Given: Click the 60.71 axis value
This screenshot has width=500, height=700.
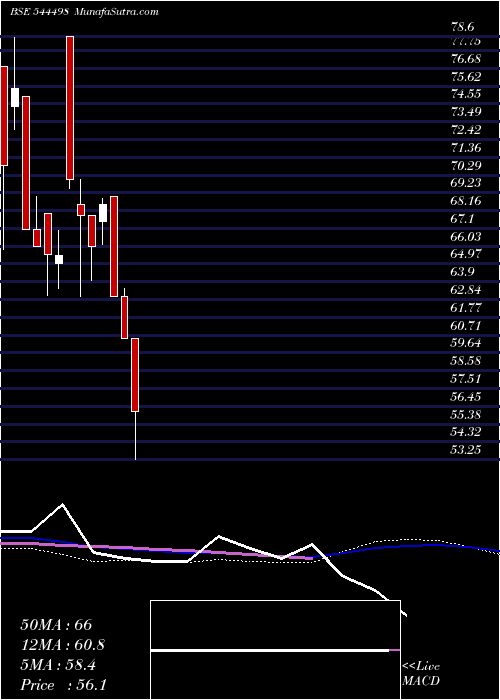Looking at the screenshot, I should (x=466, y=325).
